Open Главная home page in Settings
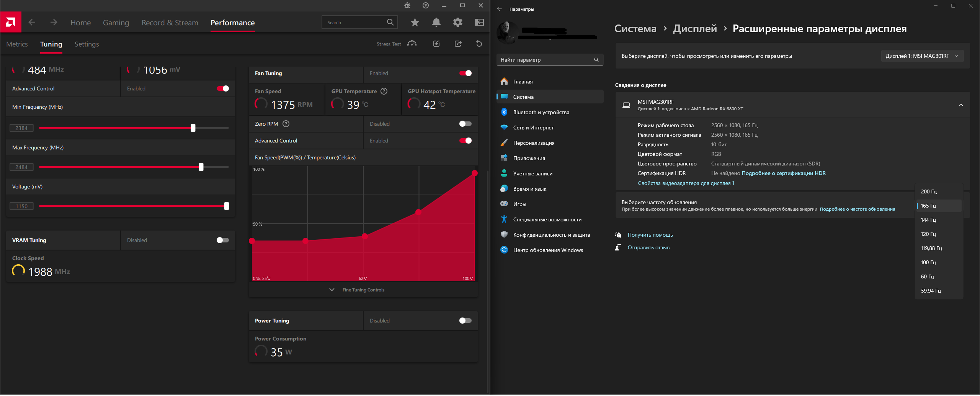Screen dimensions: 980x396 click(x=550, y=82)
